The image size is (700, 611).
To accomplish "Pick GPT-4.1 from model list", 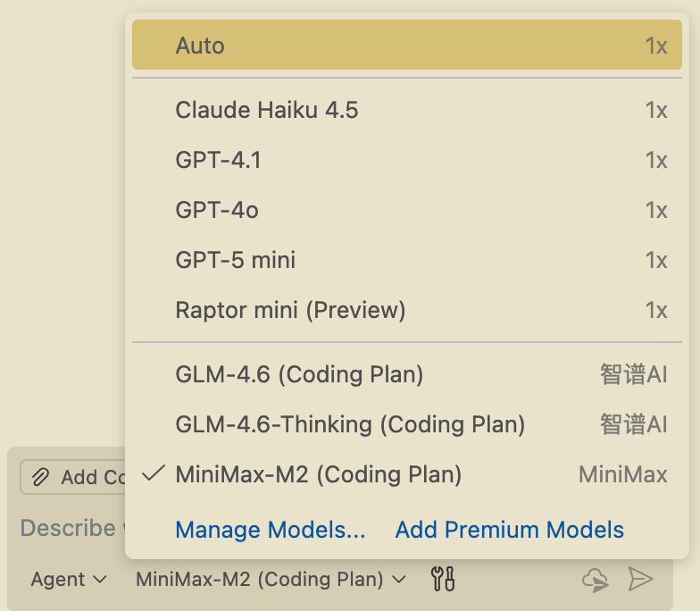I will click(x=407, y=160).
